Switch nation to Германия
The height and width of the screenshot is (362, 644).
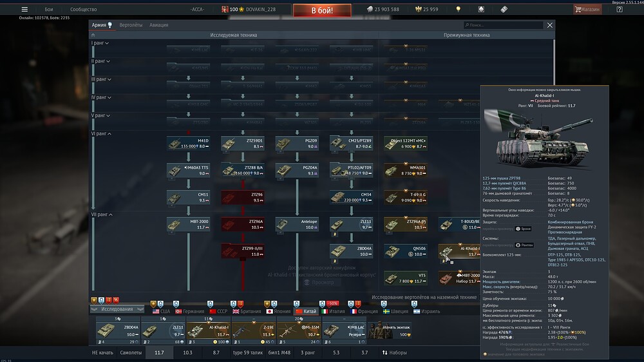[190, 312]
